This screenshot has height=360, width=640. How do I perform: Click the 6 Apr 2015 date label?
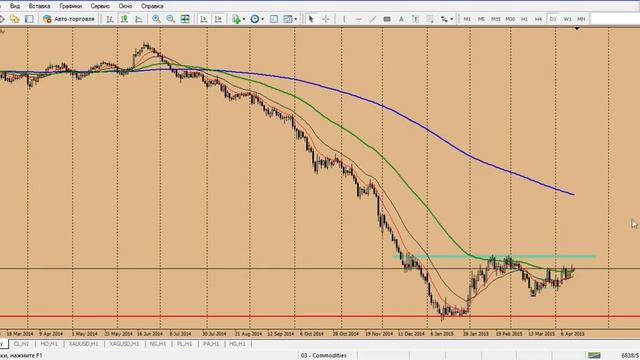pyautogui.click(x=572, y=333)
